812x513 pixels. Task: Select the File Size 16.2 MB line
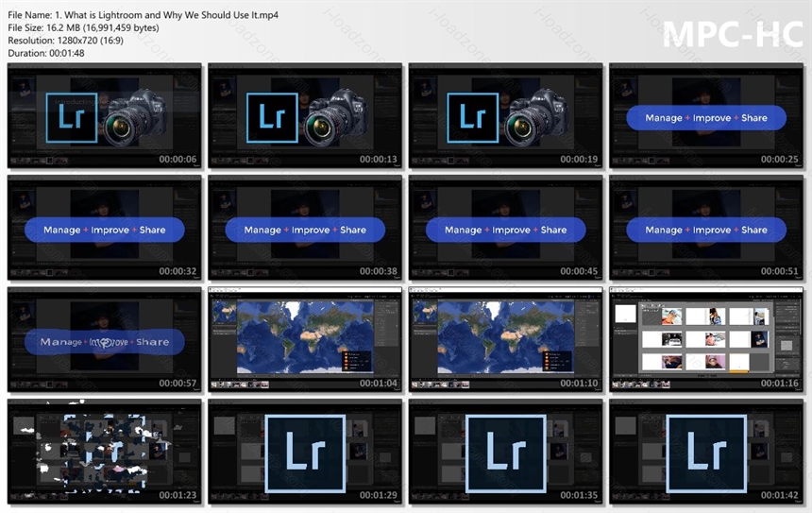pos(83,28)
